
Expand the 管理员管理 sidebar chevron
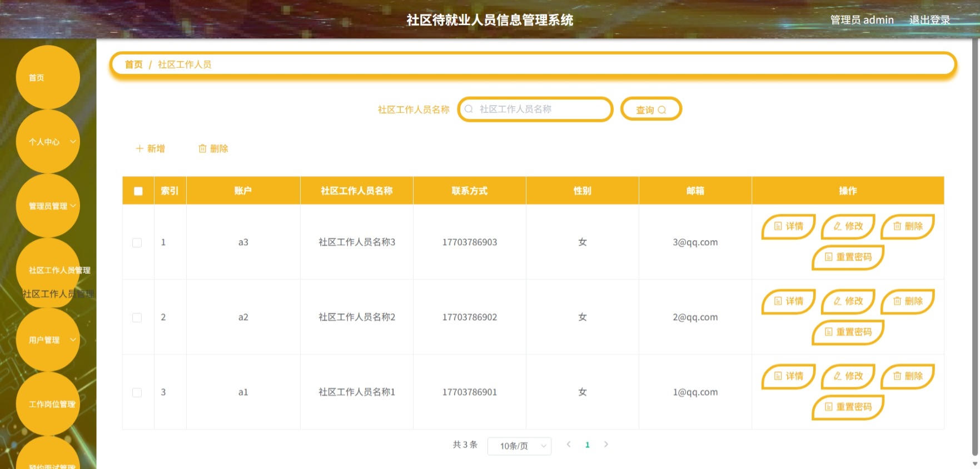(73, 206)
